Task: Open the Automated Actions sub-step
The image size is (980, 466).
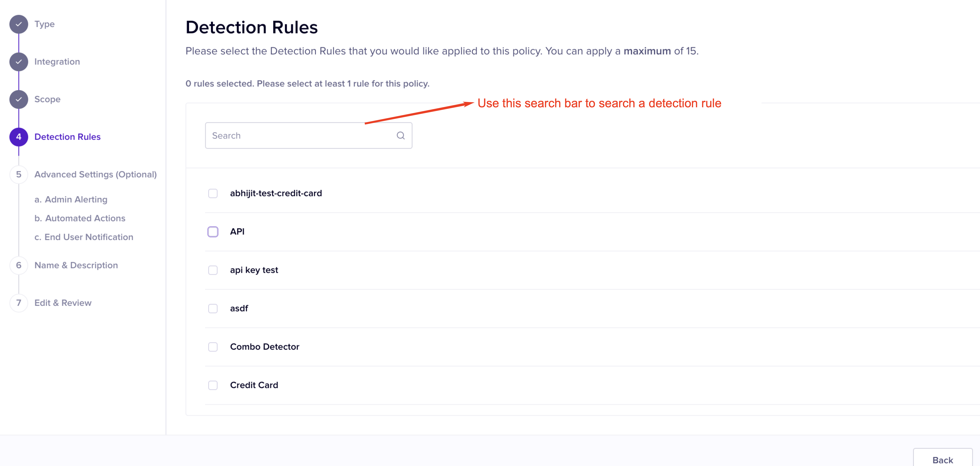Action: click(x=80, y=218)
